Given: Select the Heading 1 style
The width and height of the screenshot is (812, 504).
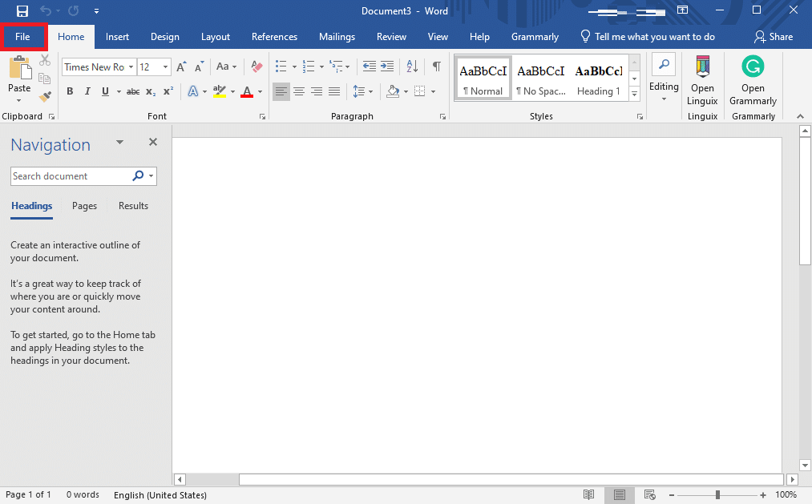Looking at the screenshot, I should point(599,79).
